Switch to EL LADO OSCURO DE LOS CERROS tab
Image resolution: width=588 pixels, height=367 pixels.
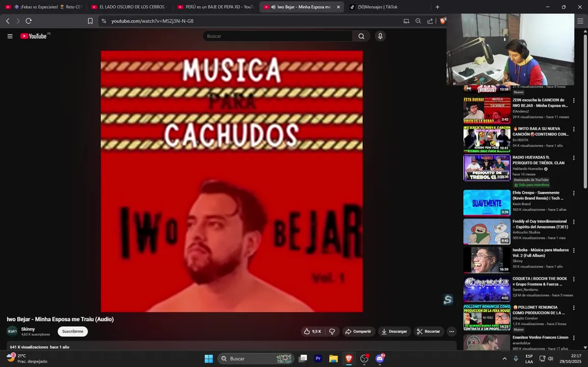129,7
